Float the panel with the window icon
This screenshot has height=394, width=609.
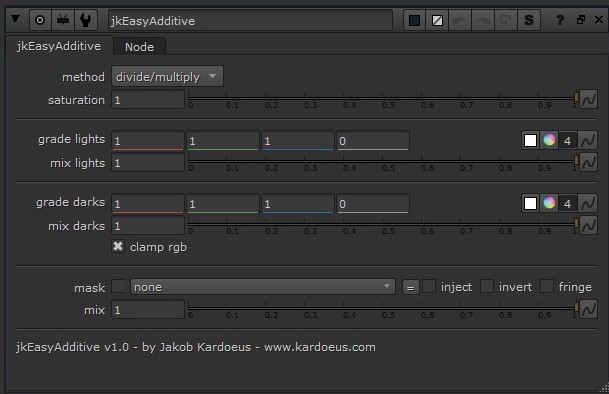(581, 19)
